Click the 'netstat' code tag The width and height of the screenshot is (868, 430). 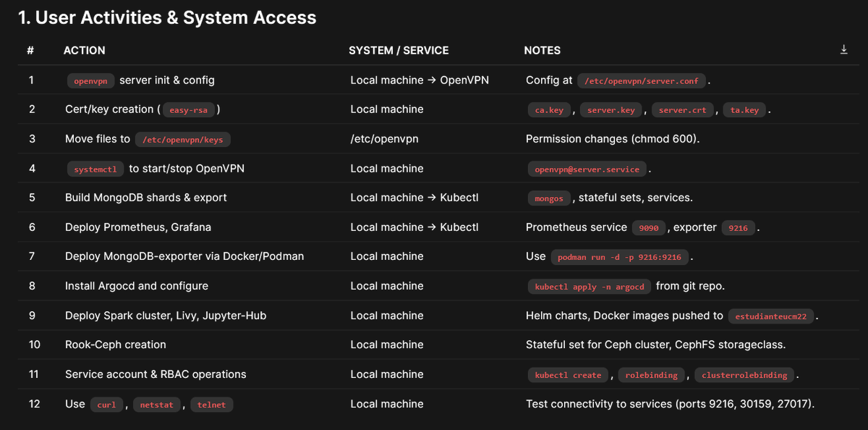[157, 405]
